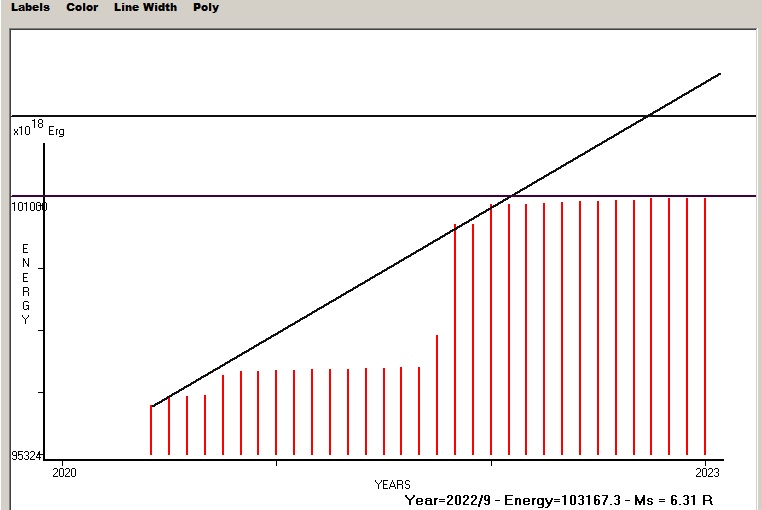The image size is (762, 510).
Task: Click where diagonal line crosses the purple line
Action: coord(514,196)
